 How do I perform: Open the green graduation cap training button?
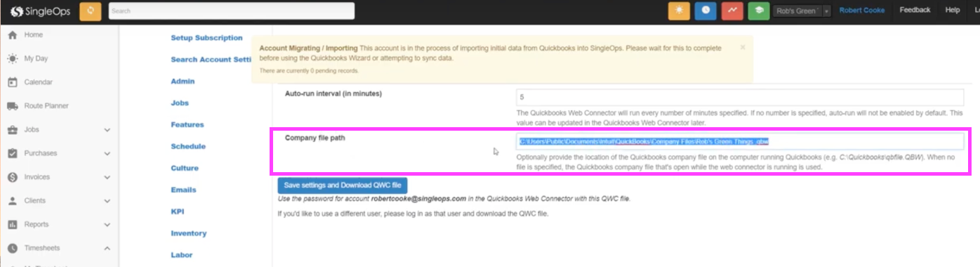click(x=758, y=11)
